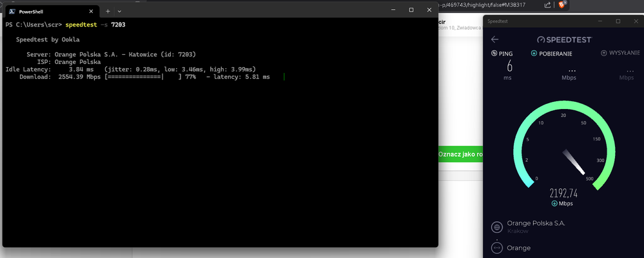The image size is (644, 258).
Task: Click 'speedtest -s 7203' command in the terminal
Action: click(x=95, y=25)
